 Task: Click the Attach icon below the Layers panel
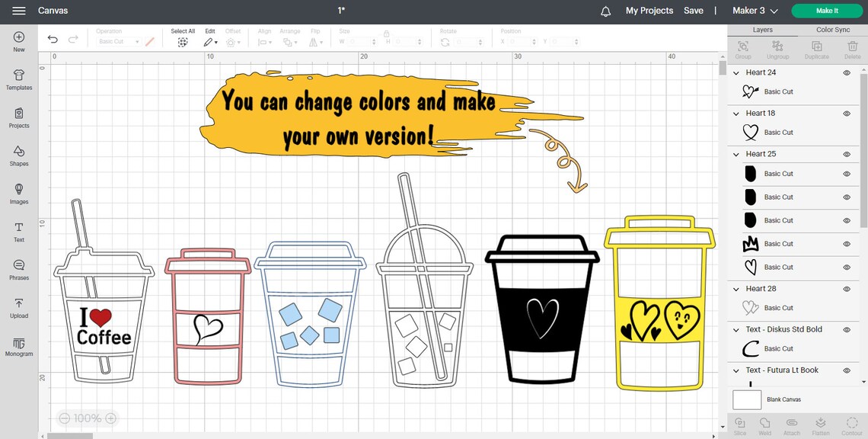793,425
